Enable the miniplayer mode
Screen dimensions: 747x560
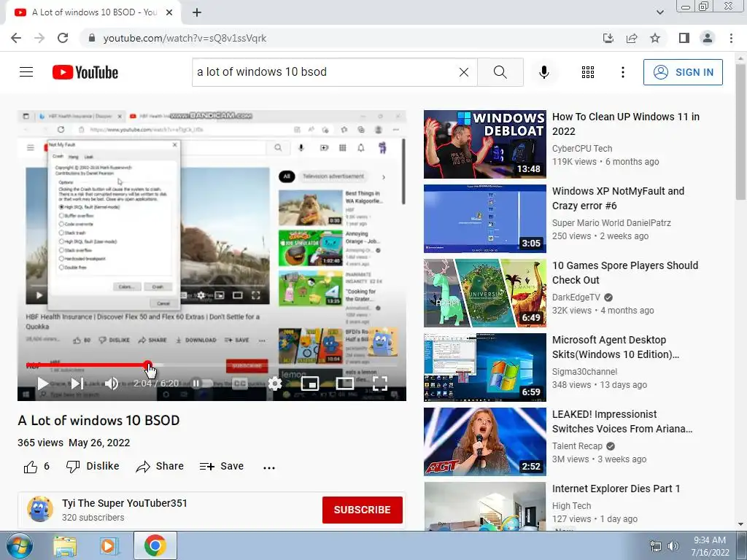[x=309, y=384]
